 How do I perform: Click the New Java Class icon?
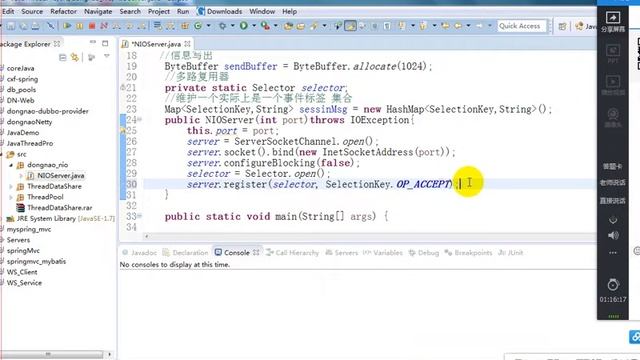[x=198, y=26]
